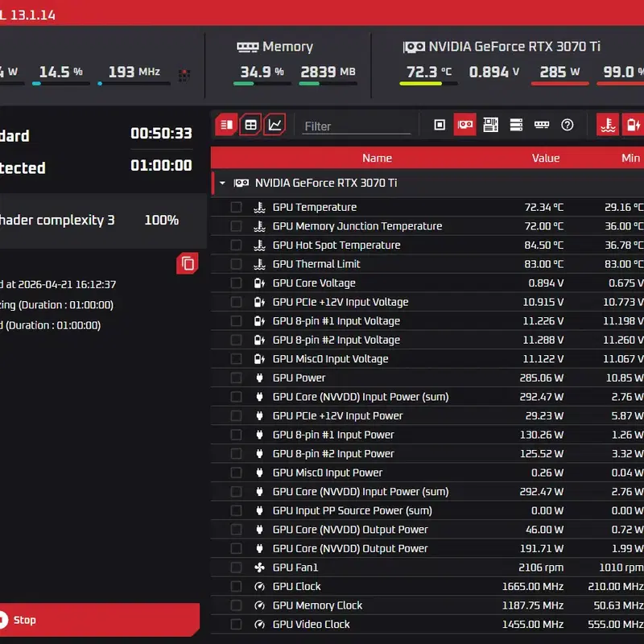Click thermometer icon of GPU Temperature row
The image size is (644, 644).
(x=259, y=207)
